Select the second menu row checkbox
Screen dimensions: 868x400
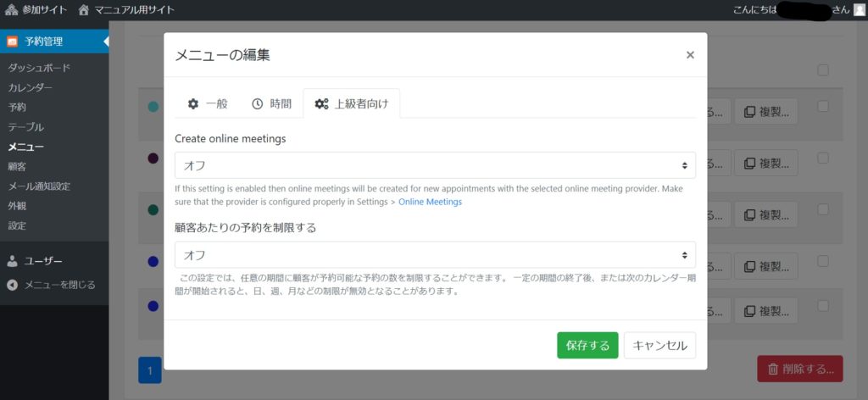click(823, 158)
